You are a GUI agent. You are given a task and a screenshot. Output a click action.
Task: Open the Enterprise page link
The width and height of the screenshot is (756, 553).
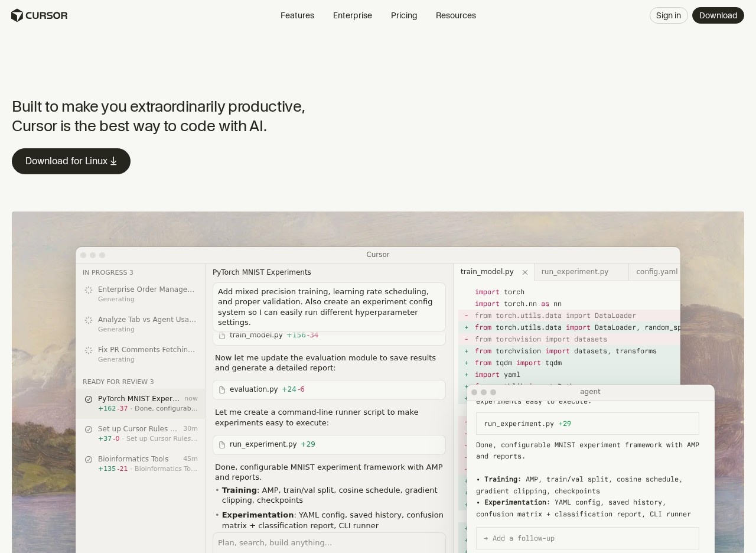353,15
